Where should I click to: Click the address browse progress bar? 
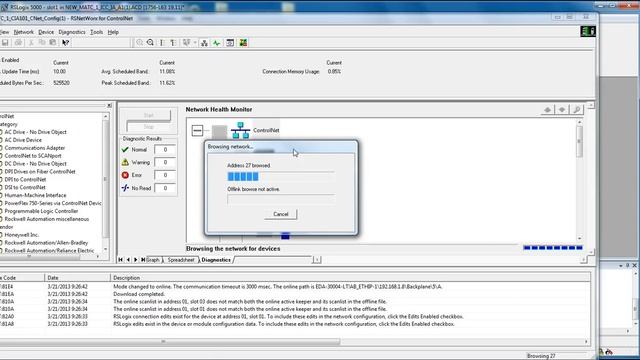click(x=281, y=176)
